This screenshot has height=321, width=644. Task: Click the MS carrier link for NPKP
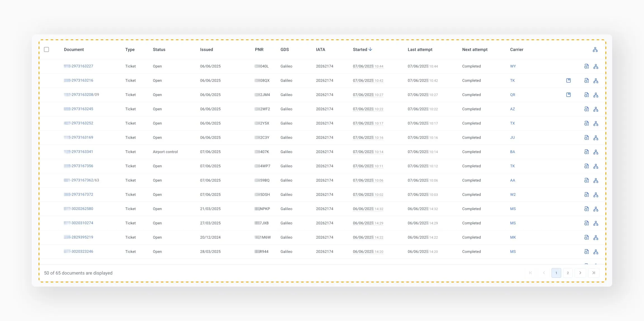(x=513, y=209)
